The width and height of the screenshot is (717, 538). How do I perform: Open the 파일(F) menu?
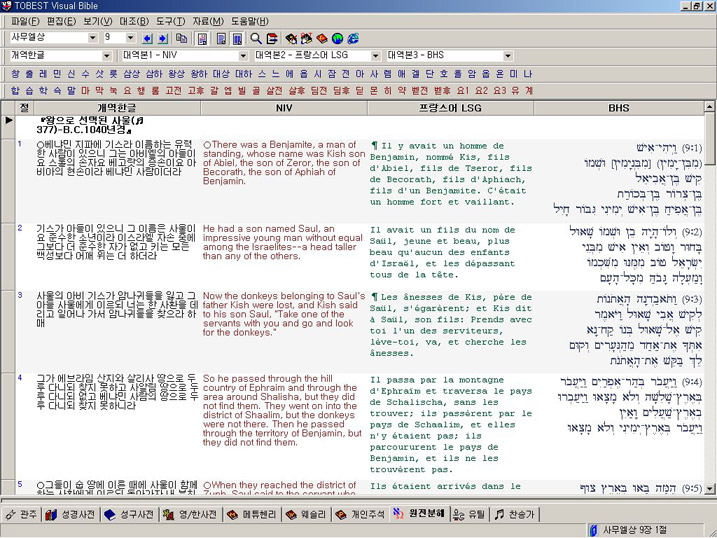25,21
